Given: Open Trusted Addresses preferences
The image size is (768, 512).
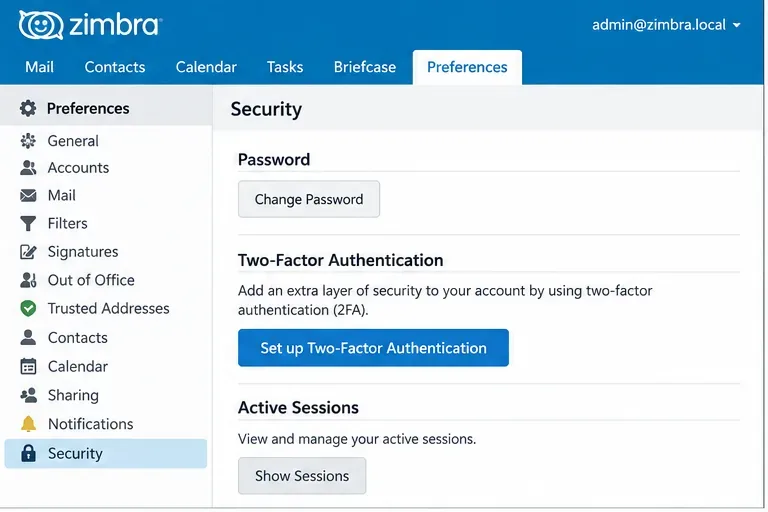Looking at the screenshot, I should (108, 309).
